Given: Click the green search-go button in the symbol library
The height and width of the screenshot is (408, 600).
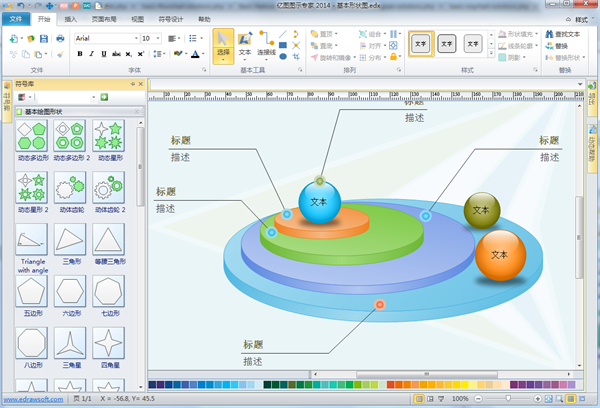Looking at the screenshot, I should click(103, 97).
